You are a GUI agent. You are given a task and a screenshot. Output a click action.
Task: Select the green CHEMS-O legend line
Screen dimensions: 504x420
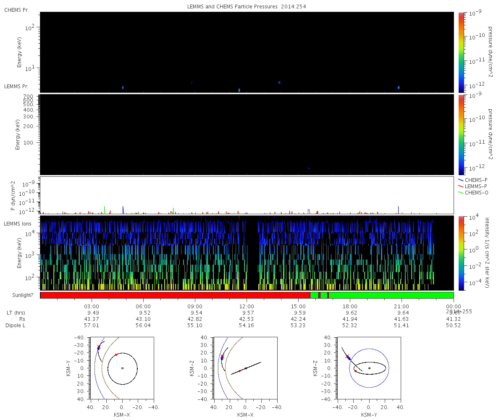pyautogui.click(x=461, y=192)
